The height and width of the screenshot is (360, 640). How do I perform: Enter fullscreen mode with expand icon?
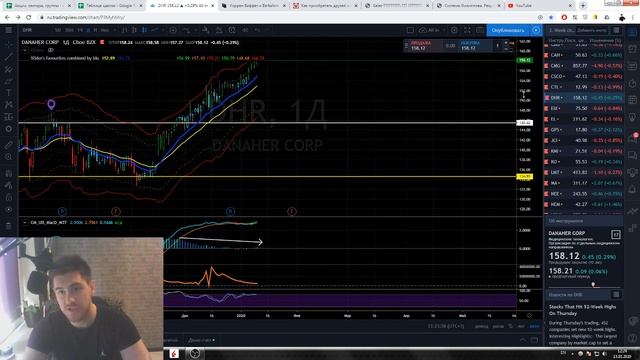point(467,30)
